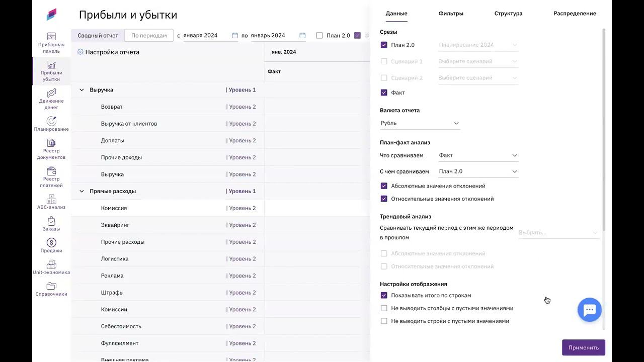Switch to the Фильтры tab
644x362 pixels.
pyautogui.click(x=451, y=14)
